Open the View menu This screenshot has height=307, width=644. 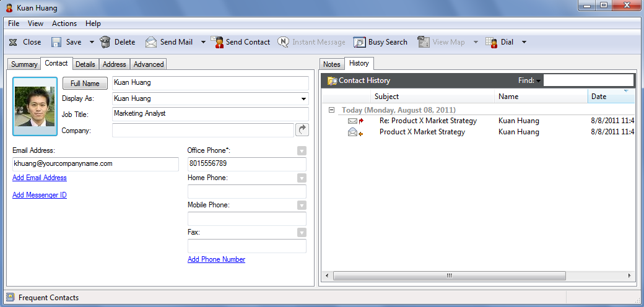pos(36,24)
